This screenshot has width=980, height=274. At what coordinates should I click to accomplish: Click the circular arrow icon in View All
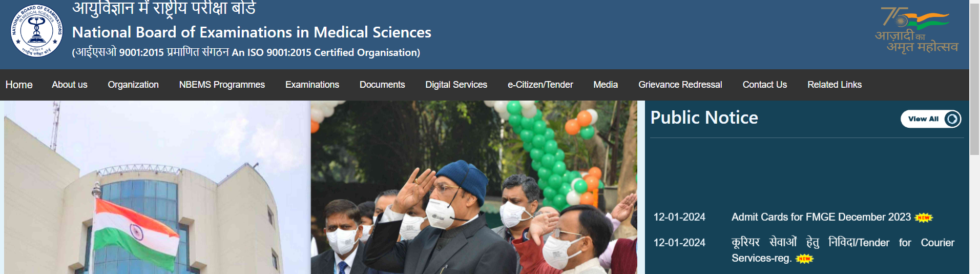(x=952, y=119)
